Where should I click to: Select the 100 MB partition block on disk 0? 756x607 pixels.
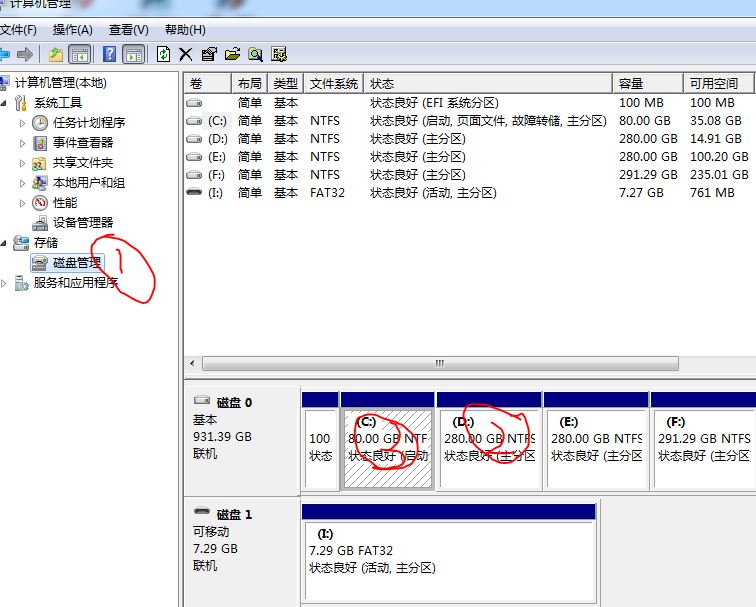pos(320,441)
